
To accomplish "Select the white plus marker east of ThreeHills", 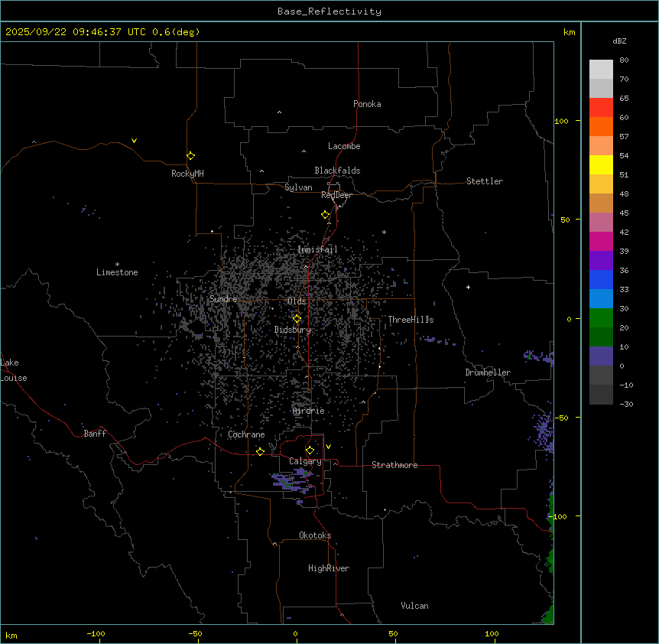I will [468, 287].
